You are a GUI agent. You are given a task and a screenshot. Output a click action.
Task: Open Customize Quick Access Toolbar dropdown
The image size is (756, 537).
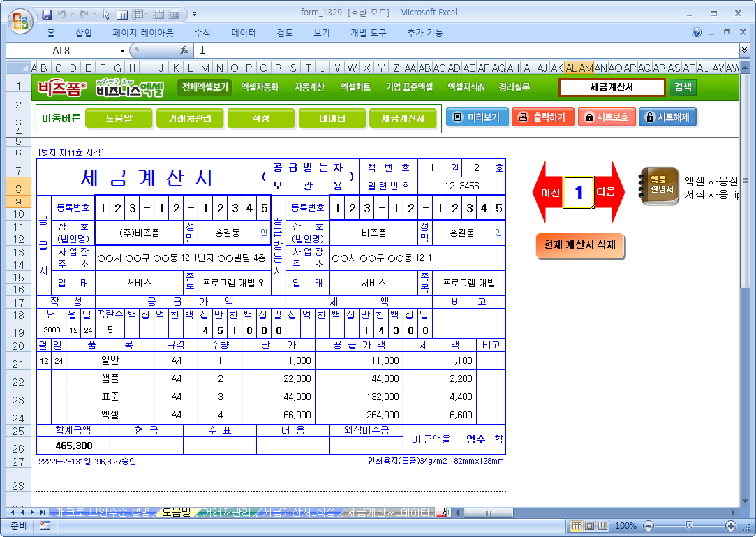point(194,13)
